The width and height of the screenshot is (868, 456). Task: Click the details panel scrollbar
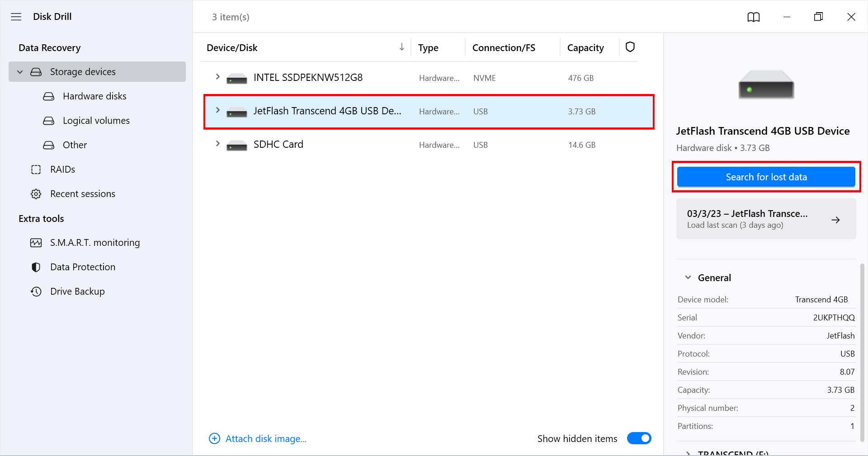coord(863,353)
